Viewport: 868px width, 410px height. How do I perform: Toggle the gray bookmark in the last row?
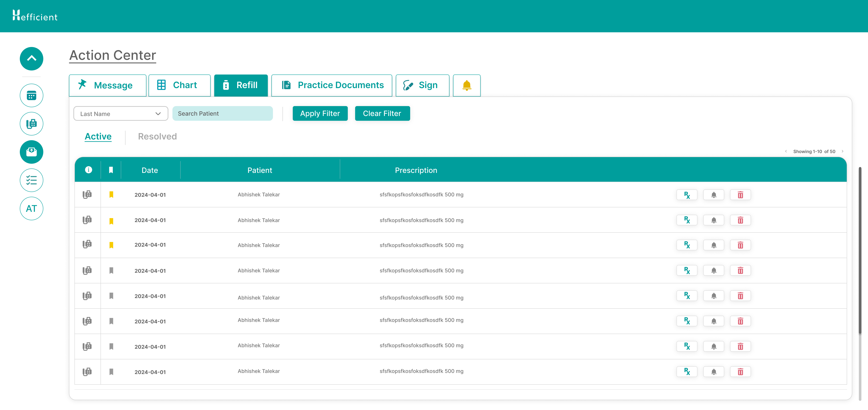(x=111, y=372)
